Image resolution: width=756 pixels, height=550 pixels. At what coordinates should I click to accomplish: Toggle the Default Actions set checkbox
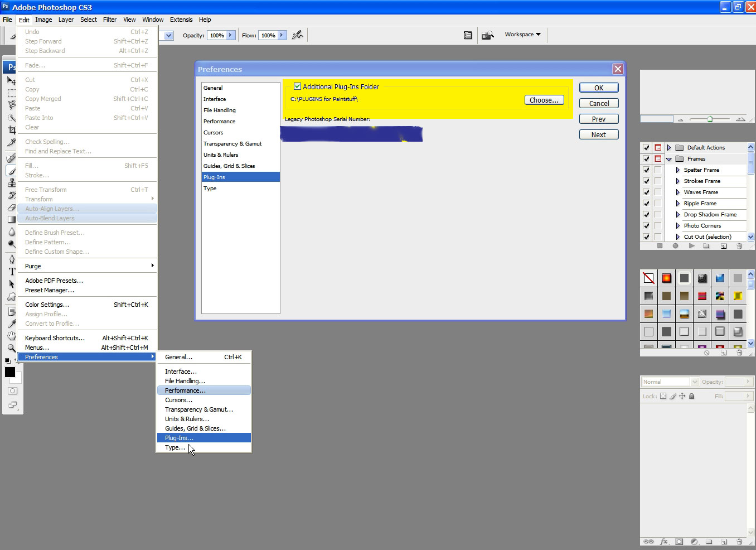coord(646,148)
